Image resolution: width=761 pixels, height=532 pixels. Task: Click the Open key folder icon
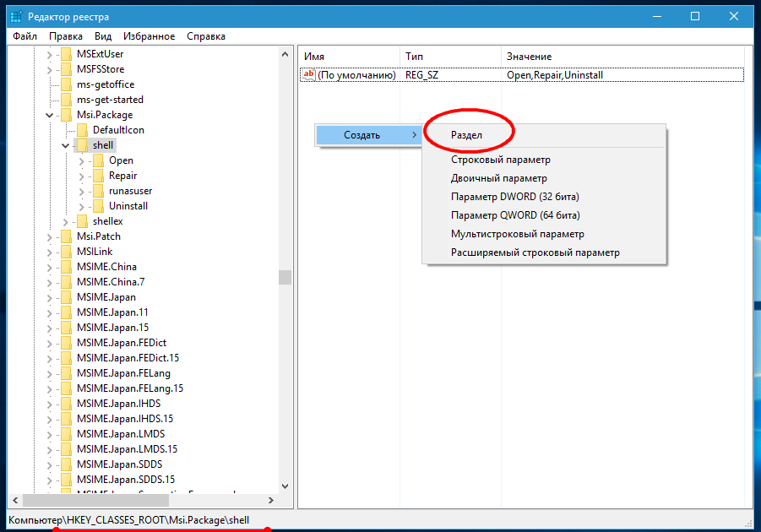(99, 160)
